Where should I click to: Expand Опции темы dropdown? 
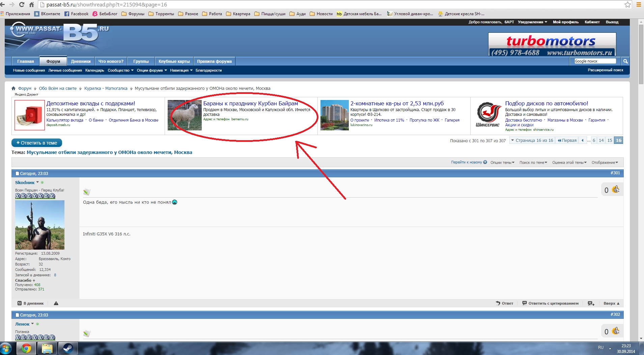coord(502,162)
